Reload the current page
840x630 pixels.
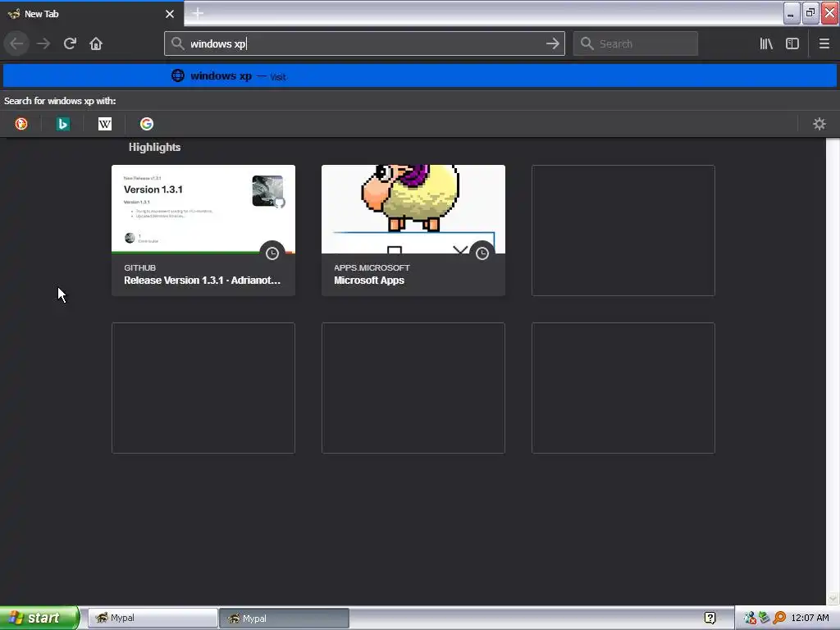(70, 43)
